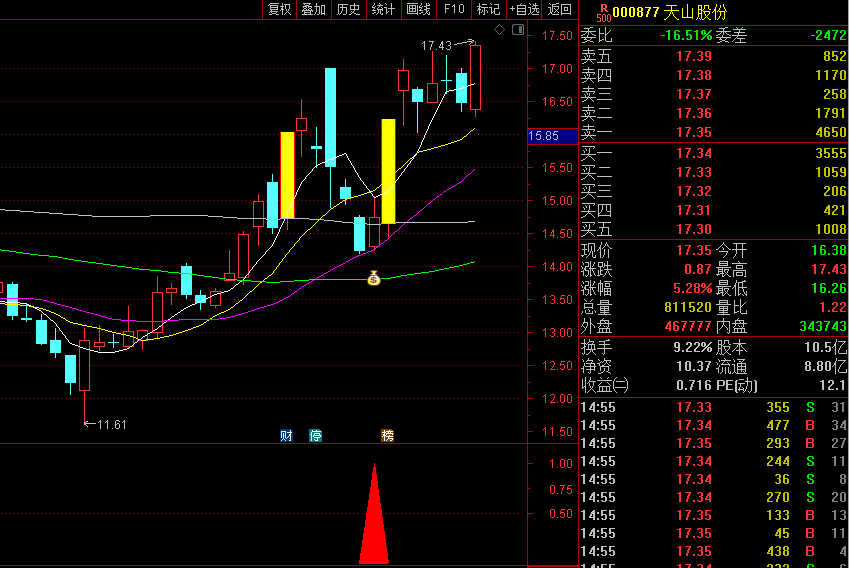This screenshot has height=568, width=850.
Task: Click the 财 financial report marker
Action: pyautogui.click(x=286, y=435)
